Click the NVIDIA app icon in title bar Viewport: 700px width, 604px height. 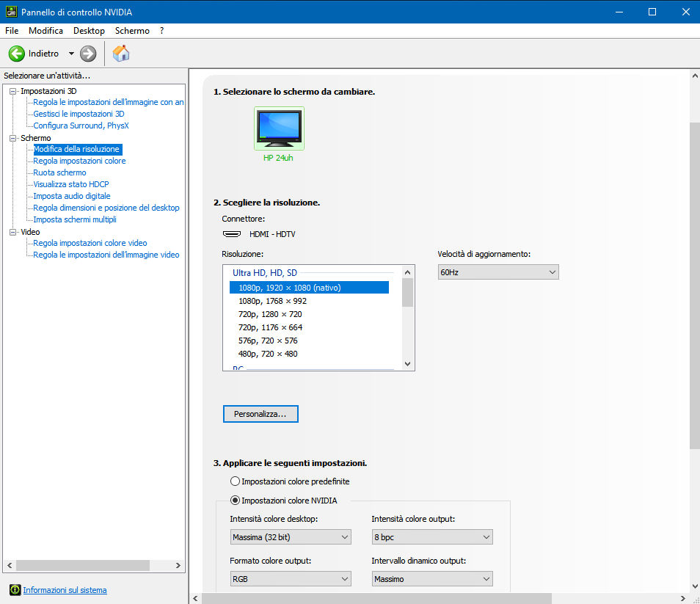pos(11,12)
